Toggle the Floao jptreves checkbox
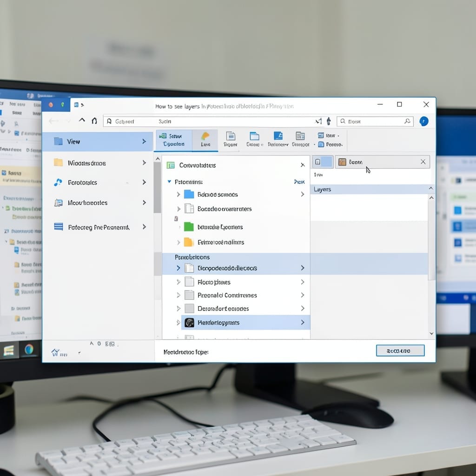This screenshot has width=476, height=476. [190, 282]
